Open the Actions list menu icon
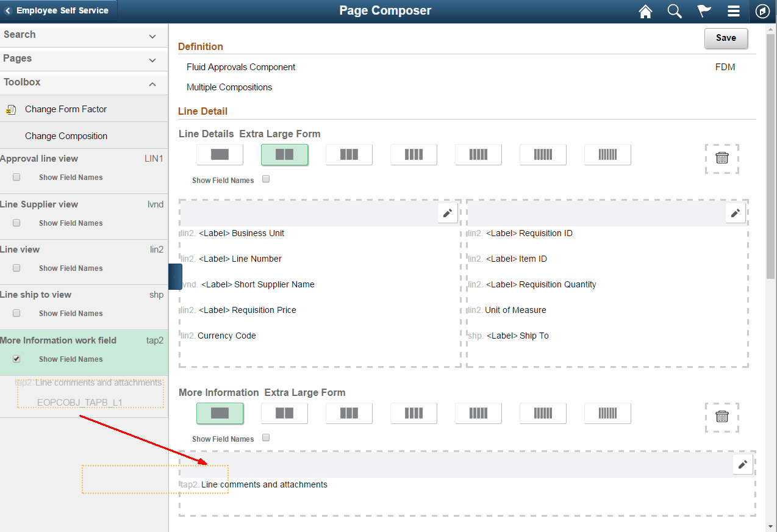The width and height of the screenshot is (777, 532). [x=734, y=11]
